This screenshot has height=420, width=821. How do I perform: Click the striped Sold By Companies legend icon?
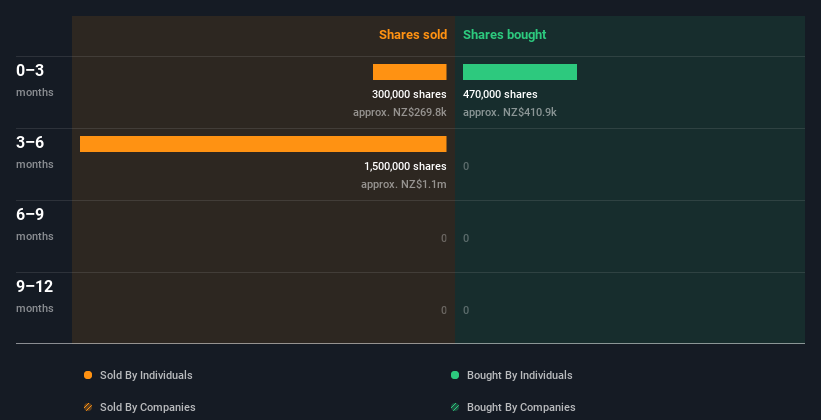pos(88,407)
